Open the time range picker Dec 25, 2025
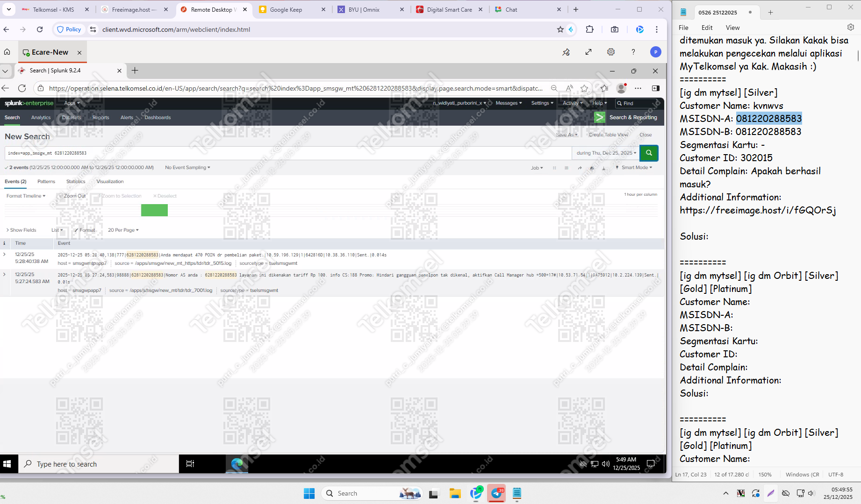The image size is (861, 504). point(606,153)
